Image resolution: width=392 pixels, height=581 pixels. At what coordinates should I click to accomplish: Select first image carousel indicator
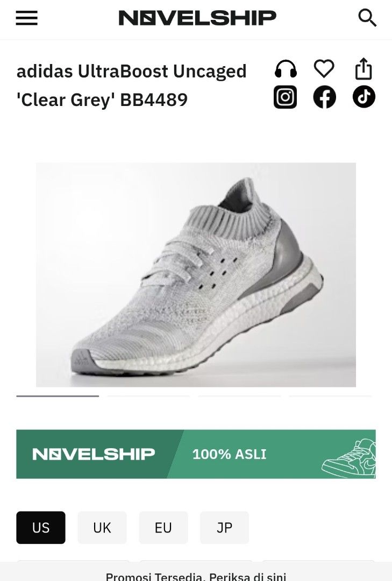pos(58,396)
